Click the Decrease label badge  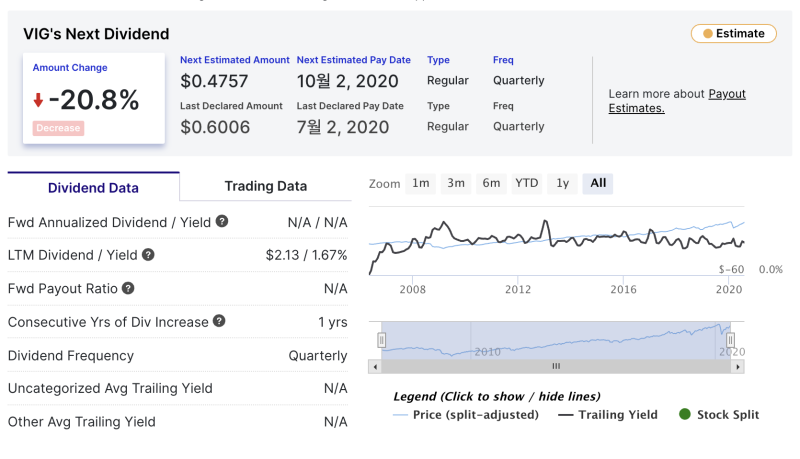point(58,128)
